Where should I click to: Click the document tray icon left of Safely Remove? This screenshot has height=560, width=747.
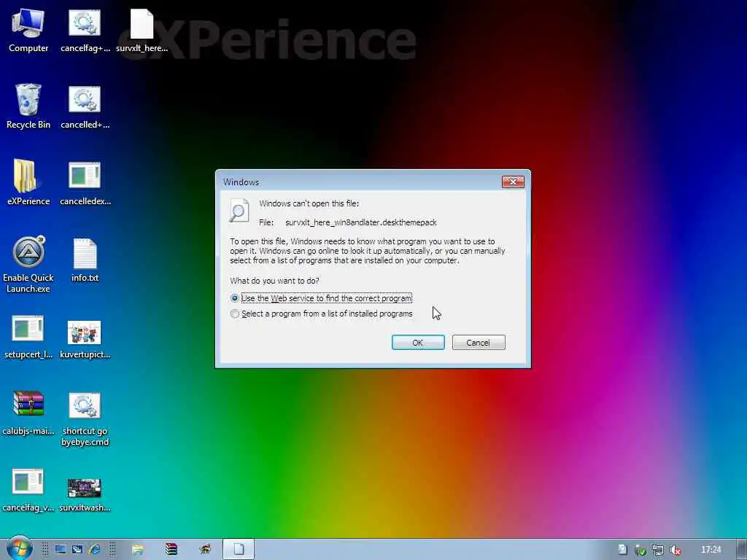click(x=622, y=550)
